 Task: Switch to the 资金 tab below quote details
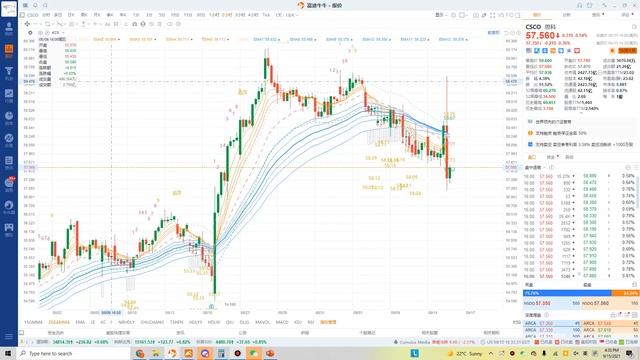point(552,157)
